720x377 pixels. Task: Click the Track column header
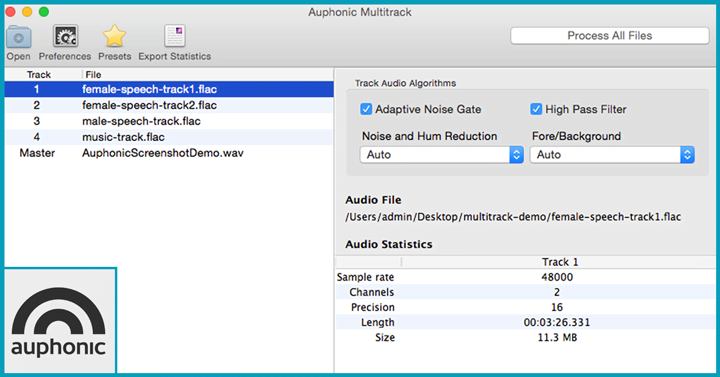click(39, 74)
